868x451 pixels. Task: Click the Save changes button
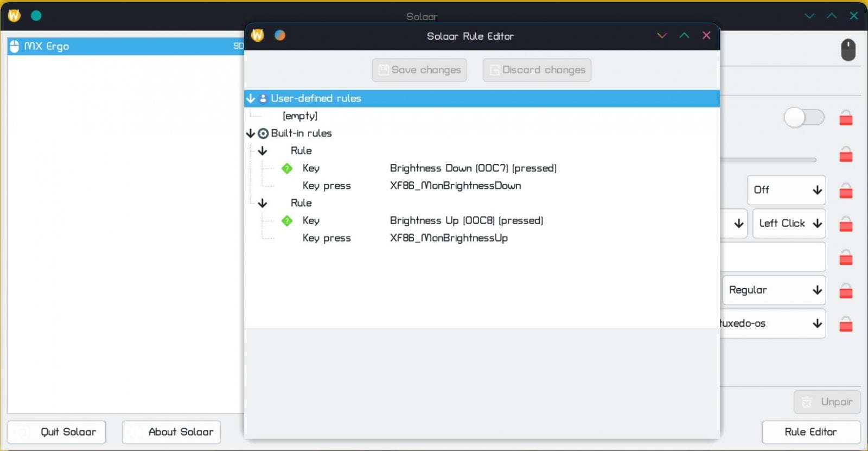coord(419,70)
